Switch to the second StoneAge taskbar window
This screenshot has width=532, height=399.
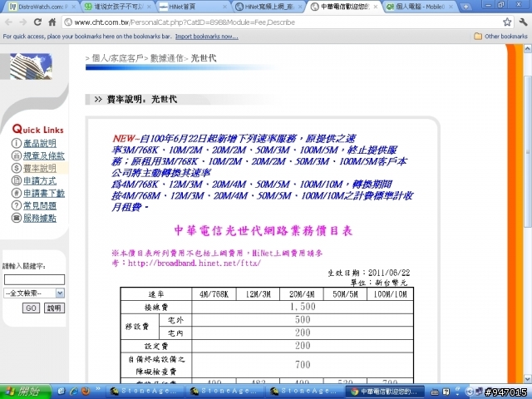coord(225,392)
